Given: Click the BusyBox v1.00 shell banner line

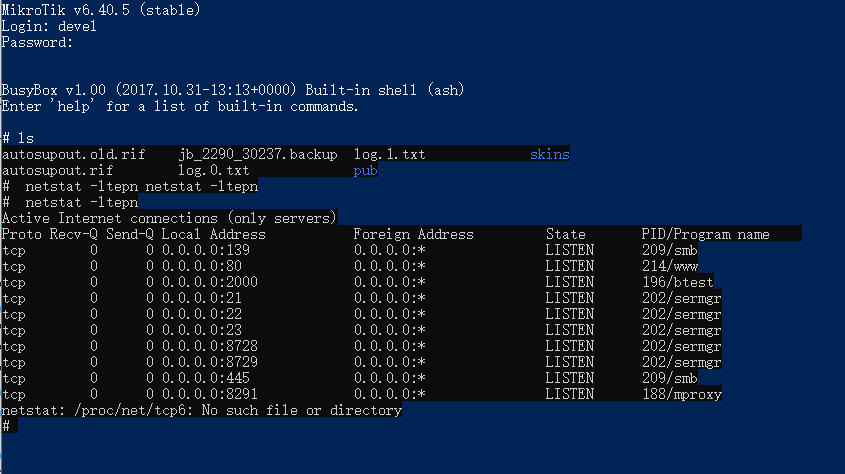Looking at the screenshot, I should click(x=233, y=90).
